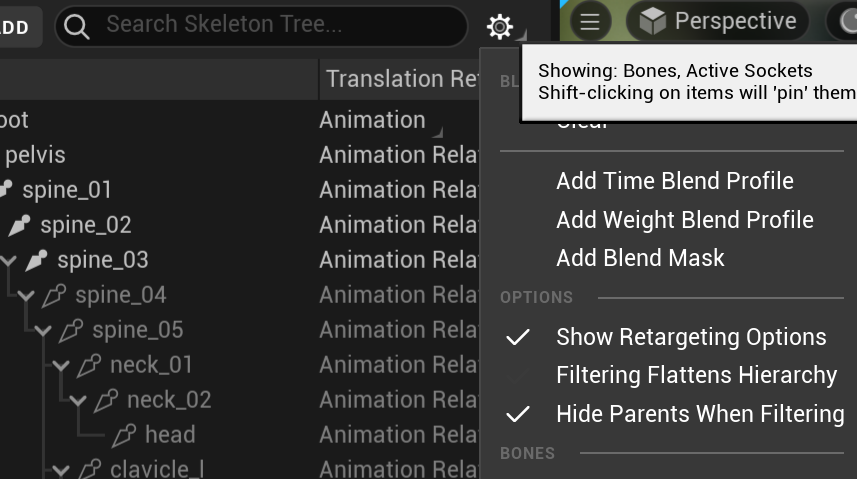857x479 pixels.
Task: Collapse the spine_05 tree node
Action: click(x=44, y=331)
